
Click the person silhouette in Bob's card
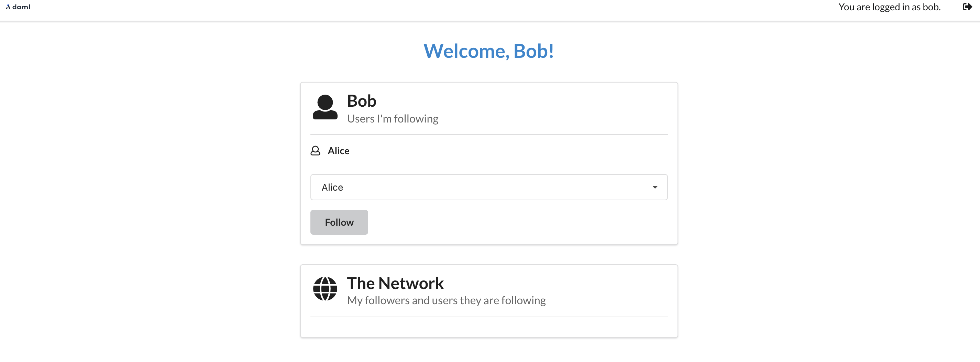(325, 108)
